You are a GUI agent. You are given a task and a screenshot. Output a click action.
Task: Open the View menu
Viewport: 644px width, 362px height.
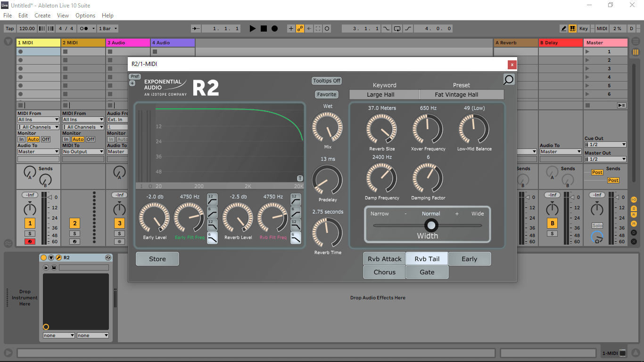coord(63,16)
